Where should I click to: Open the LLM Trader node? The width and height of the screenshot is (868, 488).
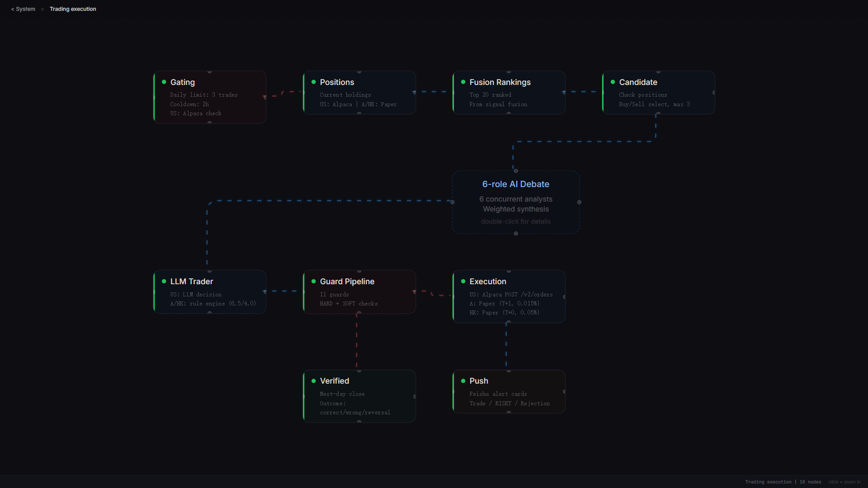point(209,291)
